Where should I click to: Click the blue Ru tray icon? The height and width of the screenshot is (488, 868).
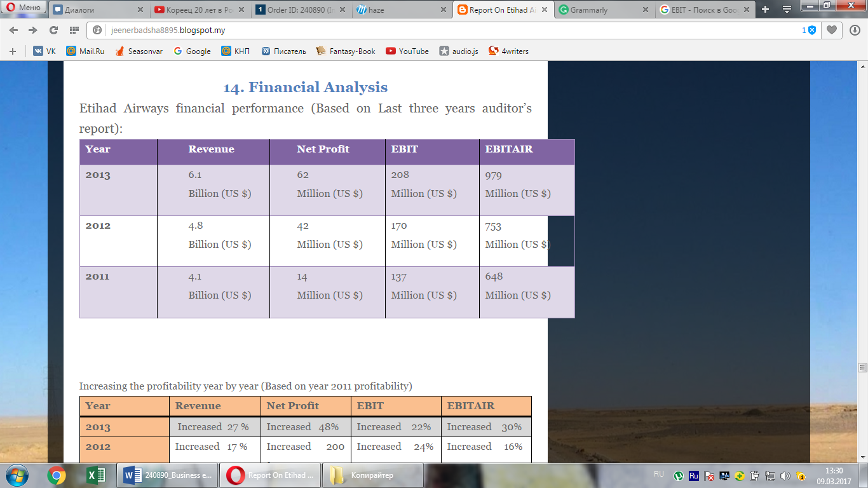pyautogui.click(x=694, y=475)
